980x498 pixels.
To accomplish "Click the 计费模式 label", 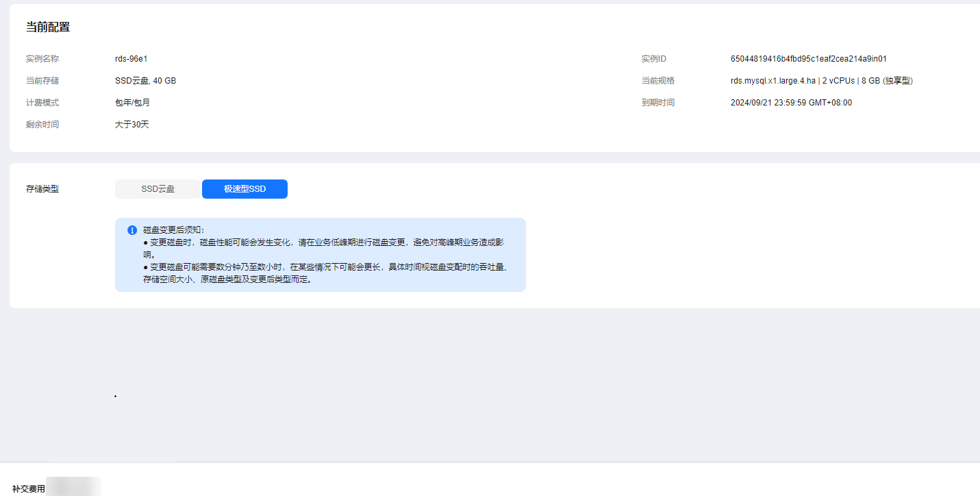I will tap(42, 103).
